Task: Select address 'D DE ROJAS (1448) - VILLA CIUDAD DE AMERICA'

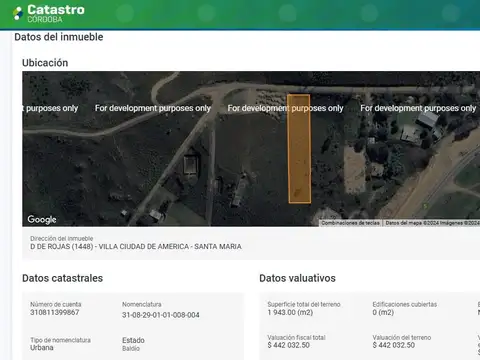Action: pos(136,247)
